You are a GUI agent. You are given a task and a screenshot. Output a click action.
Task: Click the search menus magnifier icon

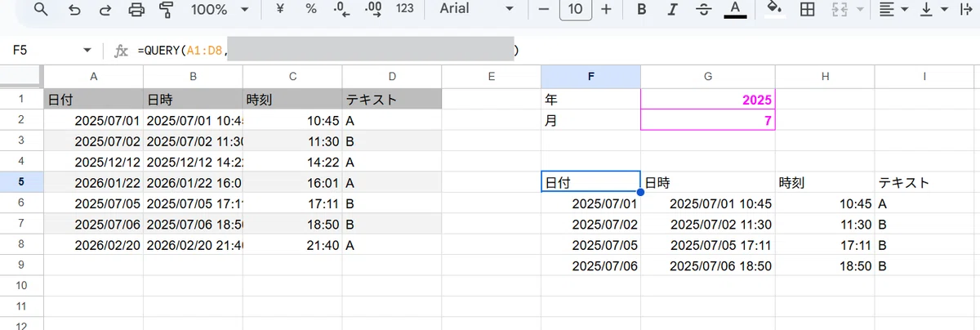pyautogui.click(x=41, y=10)
